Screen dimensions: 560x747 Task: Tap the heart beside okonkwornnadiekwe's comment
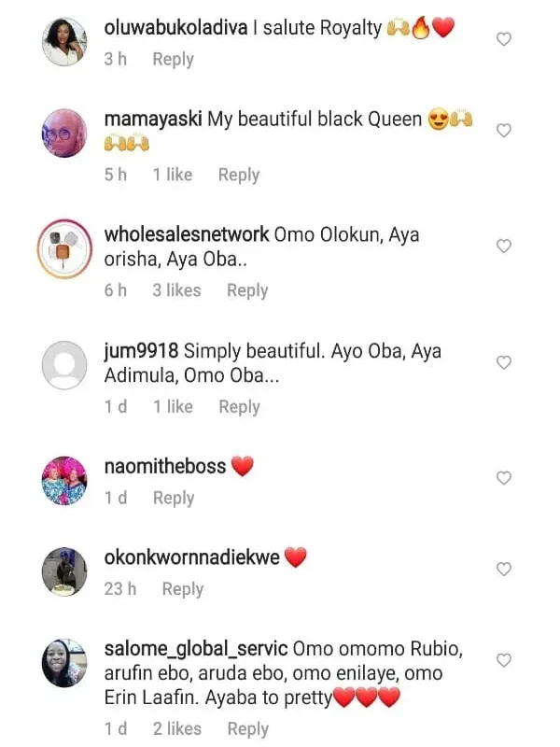tap(503, 569)
